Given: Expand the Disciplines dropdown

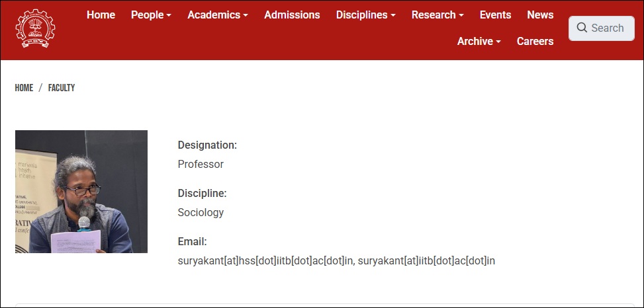Looking at the screenshot, I should point(366,15).
